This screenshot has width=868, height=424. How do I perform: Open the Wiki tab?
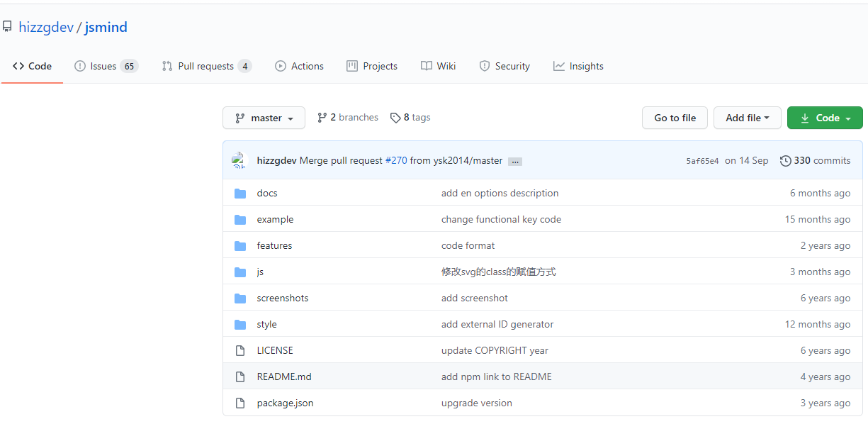pyautogui.click(x=438, y=66)
